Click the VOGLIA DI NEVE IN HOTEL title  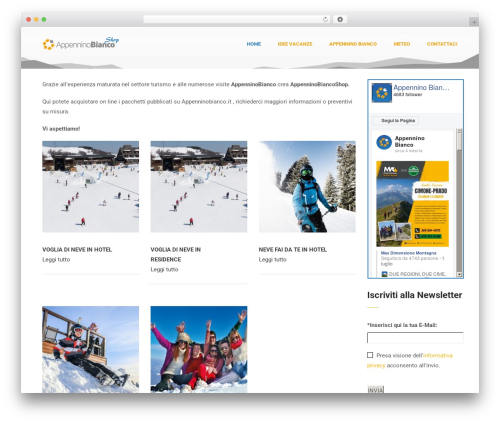pyautogui.click(x=77, y=250)
